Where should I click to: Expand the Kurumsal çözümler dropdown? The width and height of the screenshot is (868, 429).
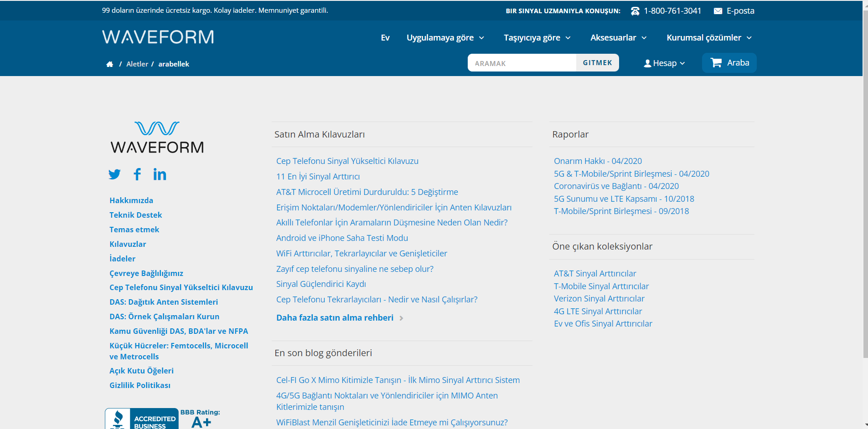click(709, 38)
